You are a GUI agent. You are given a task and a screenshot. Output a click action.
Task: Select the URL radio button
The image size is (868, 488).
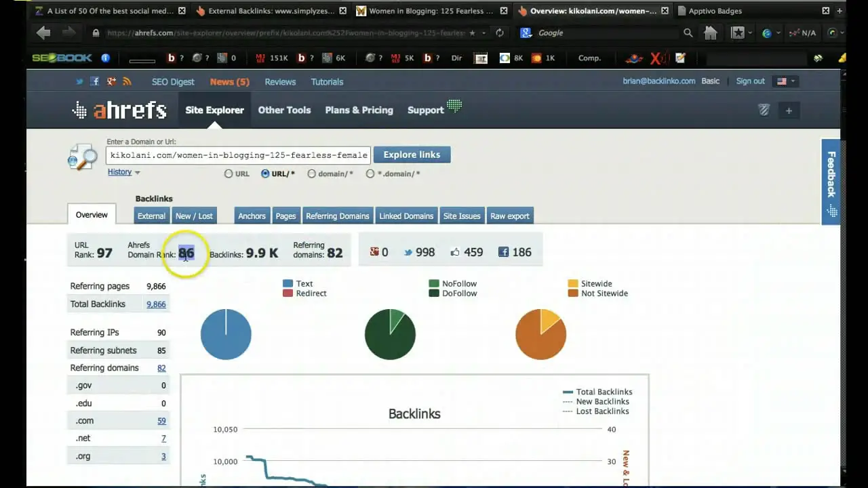[x=229, y=174]
